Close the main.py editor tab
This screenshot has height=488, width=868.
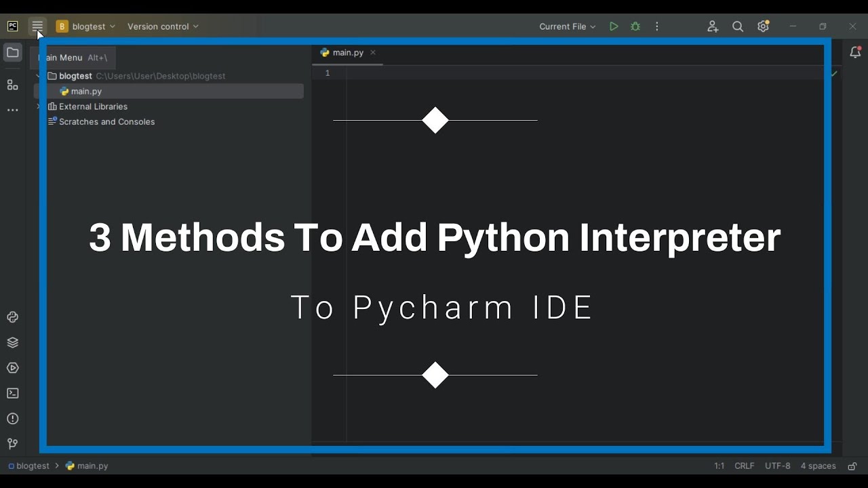tap(373, 53)
